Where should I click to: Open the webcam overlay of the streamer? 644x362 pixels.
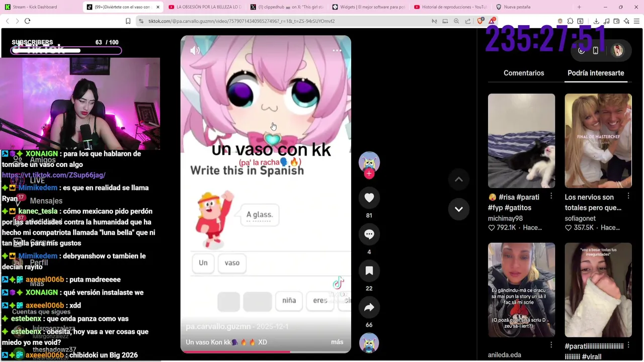(80, 104)
